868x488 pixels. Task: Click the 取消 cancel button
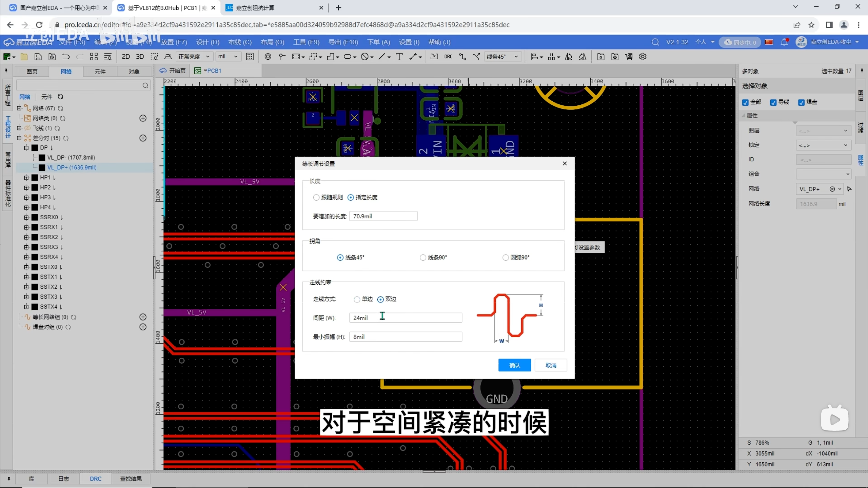(x=551, y=365)
